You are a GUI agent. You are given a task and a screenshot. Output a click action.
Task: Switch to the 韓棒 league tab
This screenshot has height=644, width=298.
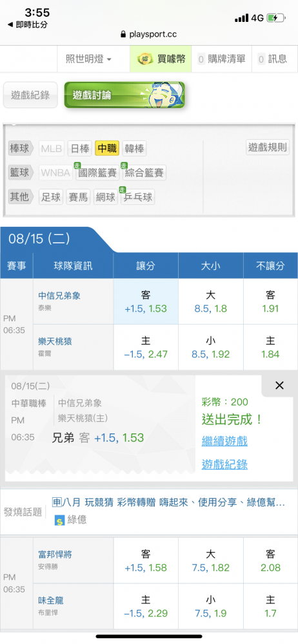point(134,148)
